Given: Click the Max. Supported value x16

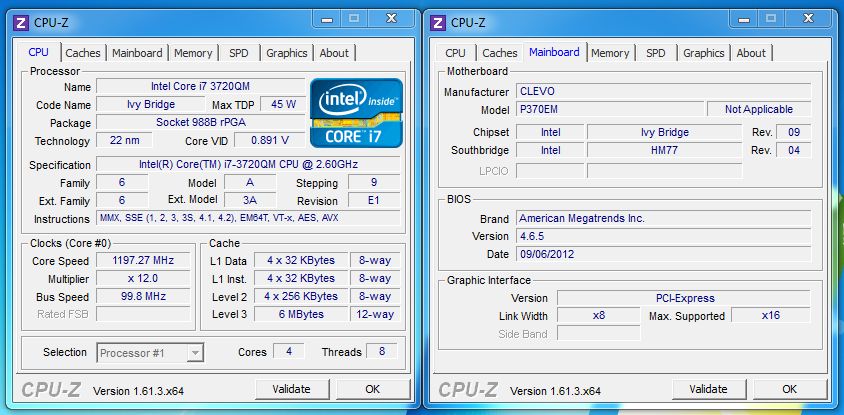Looking at the screenshot, I should point(771,315).
